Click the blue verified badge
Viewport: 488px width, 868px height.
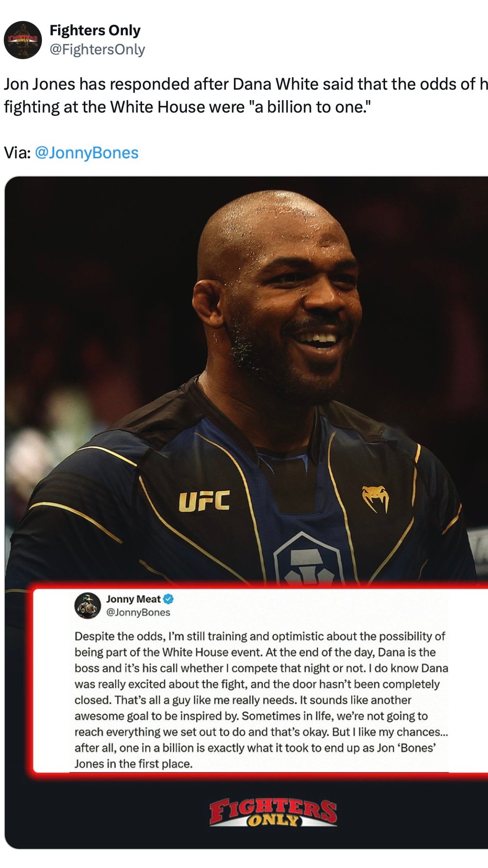coord(169,599)
